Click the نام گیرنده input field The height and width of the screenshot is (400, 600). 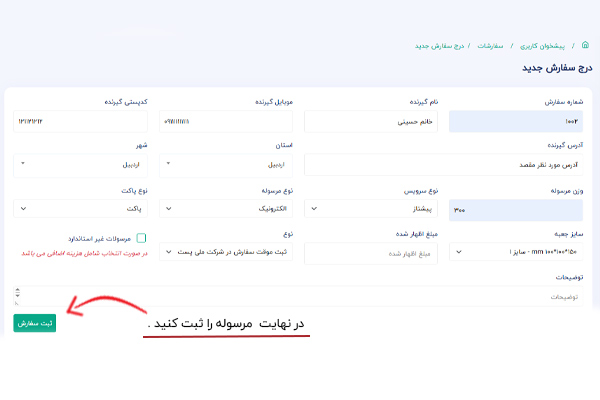[x=371, y=121]
